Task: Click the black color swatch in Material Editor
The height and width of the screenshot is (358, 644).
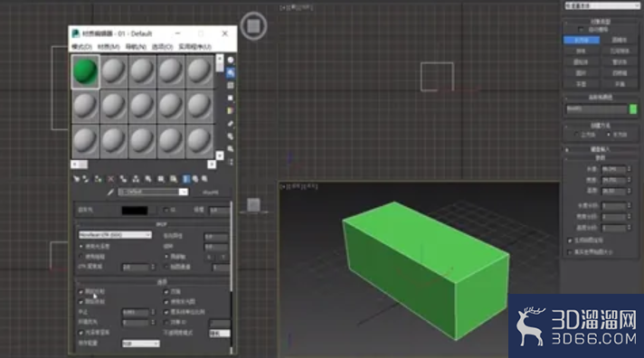Action: pos(135,211)
